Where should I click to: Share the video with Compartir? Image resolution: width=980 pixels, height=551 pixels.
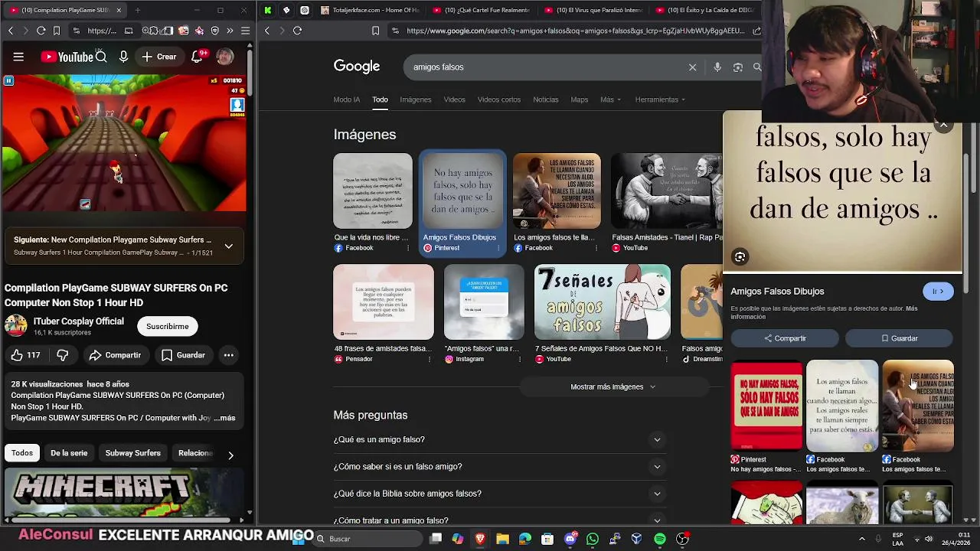click(x=115, y=355)
